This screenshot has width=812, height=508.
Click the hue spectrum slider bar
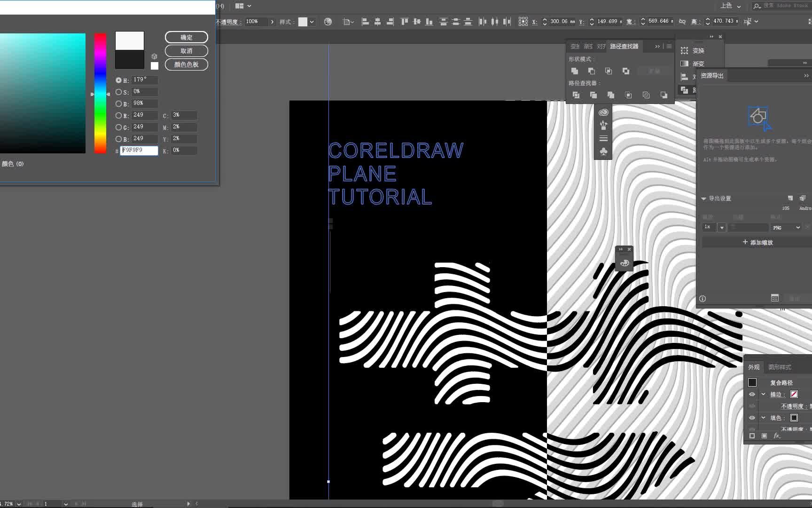coord(100,93)
